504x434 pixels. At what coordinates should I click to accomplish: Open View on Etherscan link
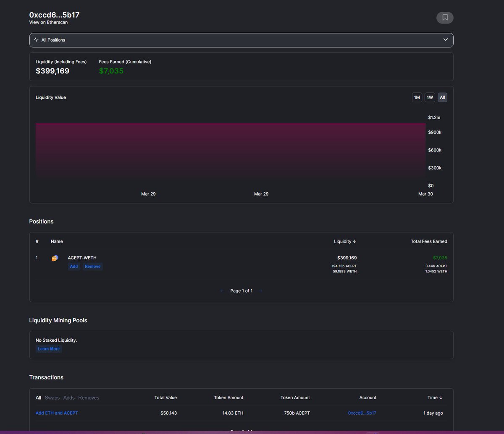48,22
